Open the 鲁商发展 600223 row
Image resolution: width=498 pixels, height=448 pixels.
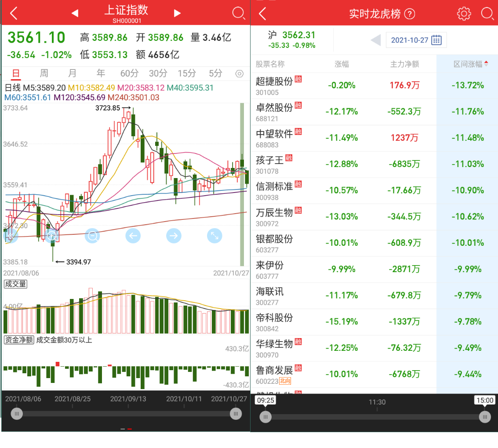pyautogui.click(x=374, y=375)
